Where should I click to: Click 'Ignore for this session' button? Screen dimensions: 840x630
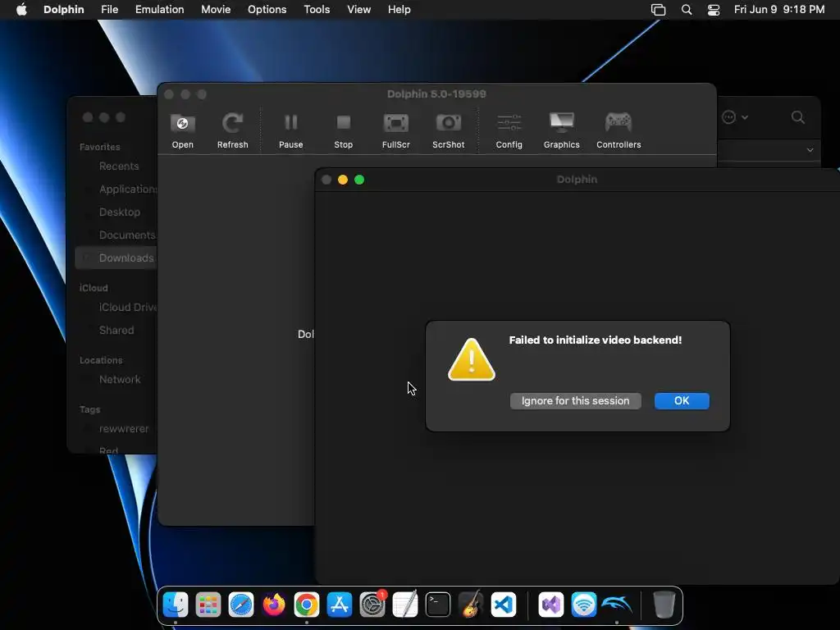575,400
